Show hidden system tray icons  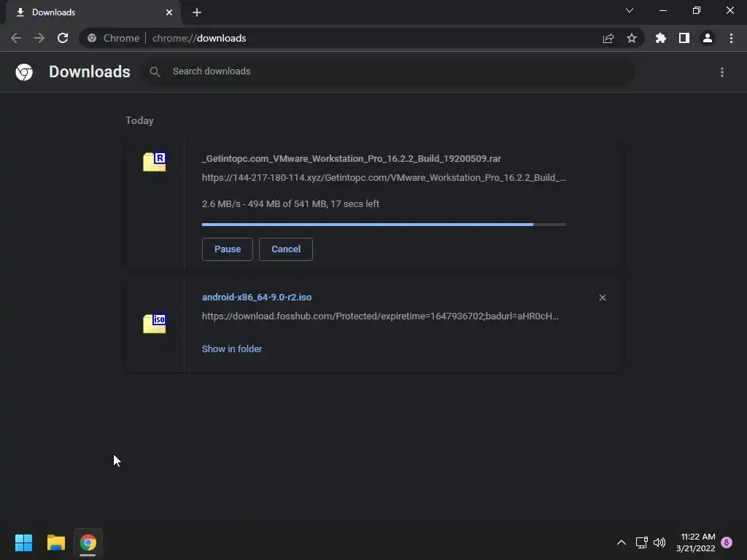pyautogui.click(x=622, y=542)
